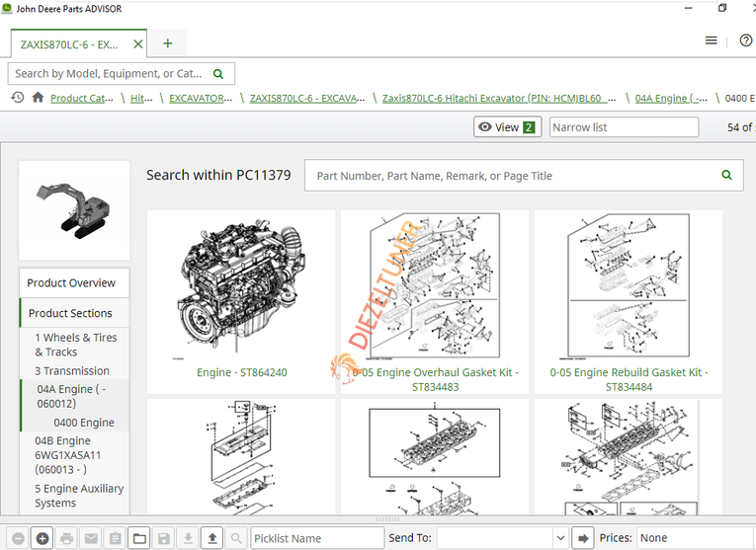756x550 pixels.
Task: Open section 1 Wheels & Tires & Tracks
Action: click(76, 345)
